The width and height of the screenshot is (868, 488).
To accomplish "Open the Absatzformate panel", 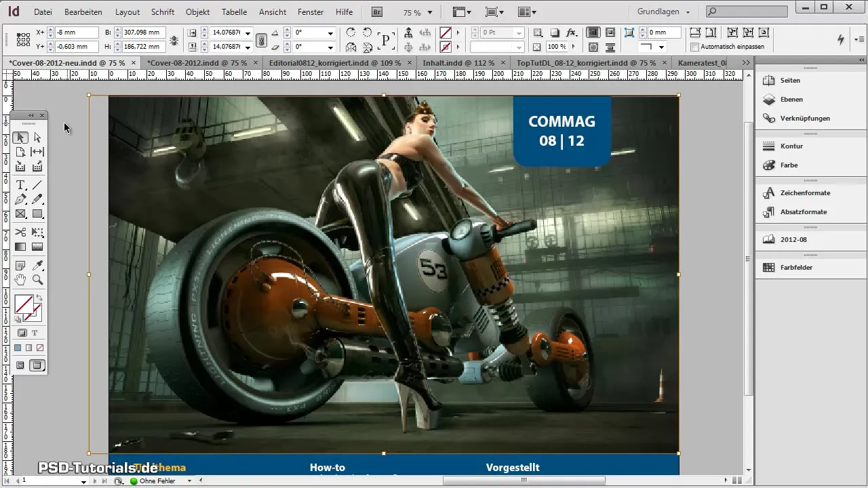I will [x=804, y=211].
